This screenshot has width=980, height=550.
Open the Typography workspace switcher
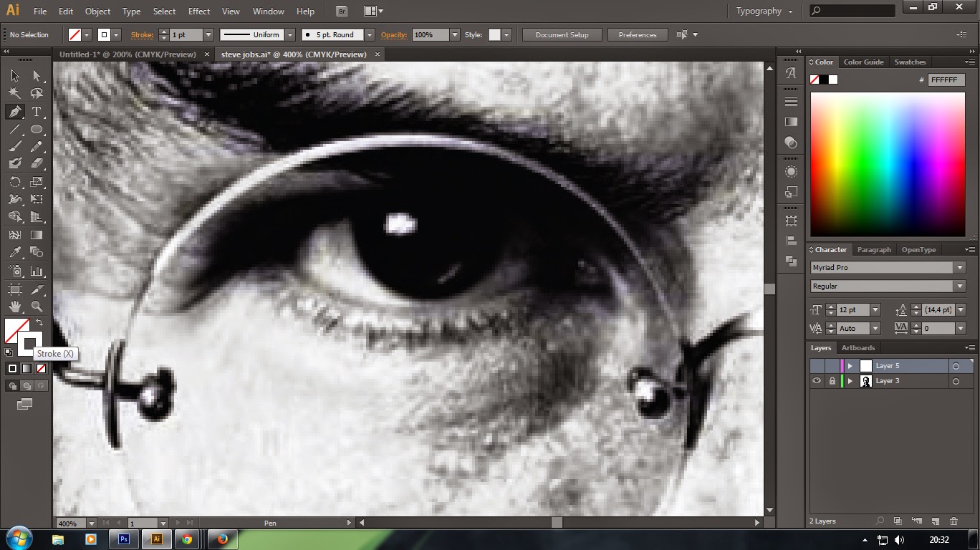764,11
